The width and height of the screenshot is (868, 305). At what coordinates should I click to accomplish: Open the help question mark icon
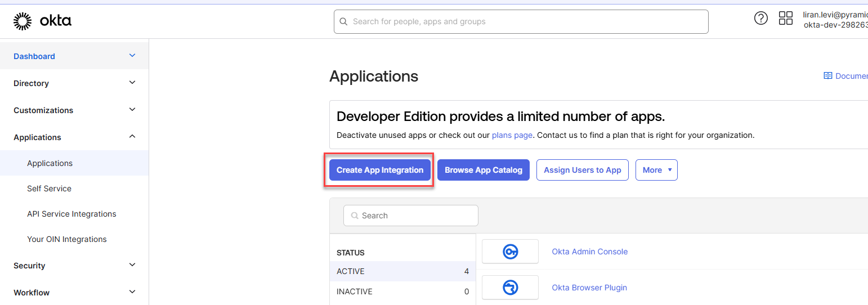(760, 18)
